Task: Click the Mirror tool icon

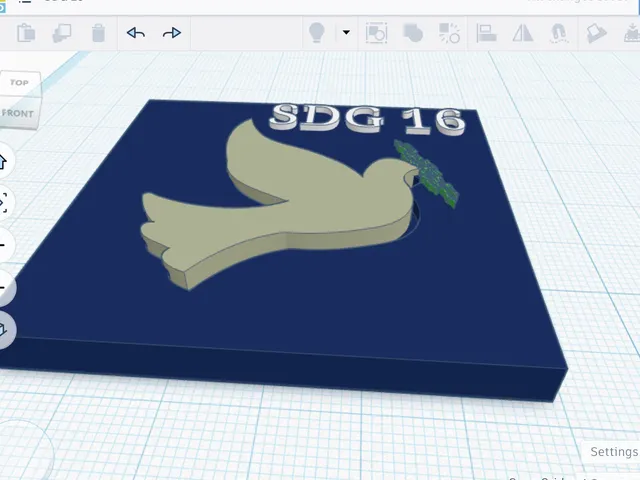Action: pyautogui.click(x=523, y=33)
